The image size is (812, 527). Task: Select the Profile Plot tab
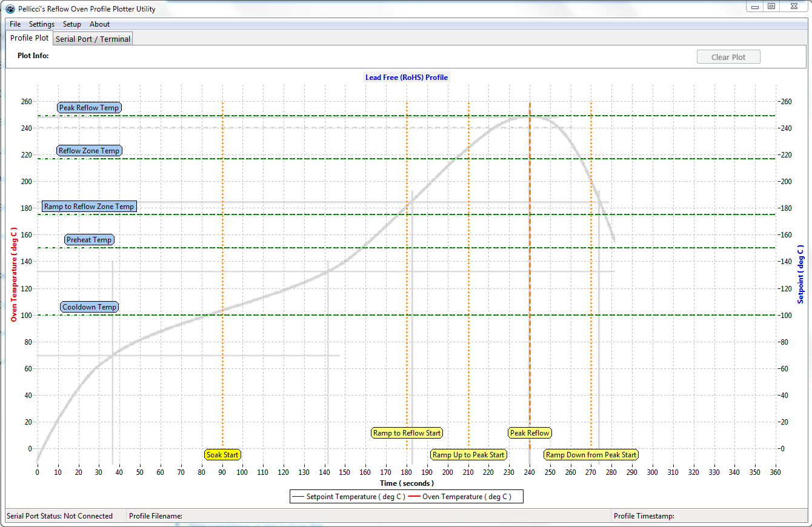pyautogui.click(x=29, y=38)
